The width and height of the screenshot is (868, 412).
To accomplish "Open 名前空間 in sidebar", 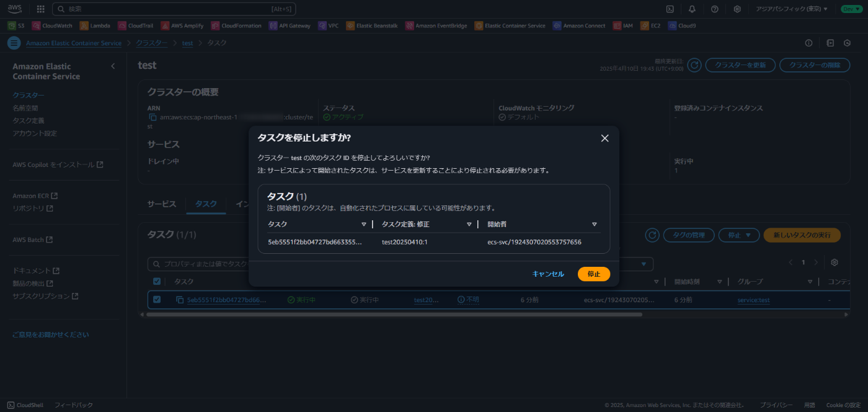I will [25, 108].
